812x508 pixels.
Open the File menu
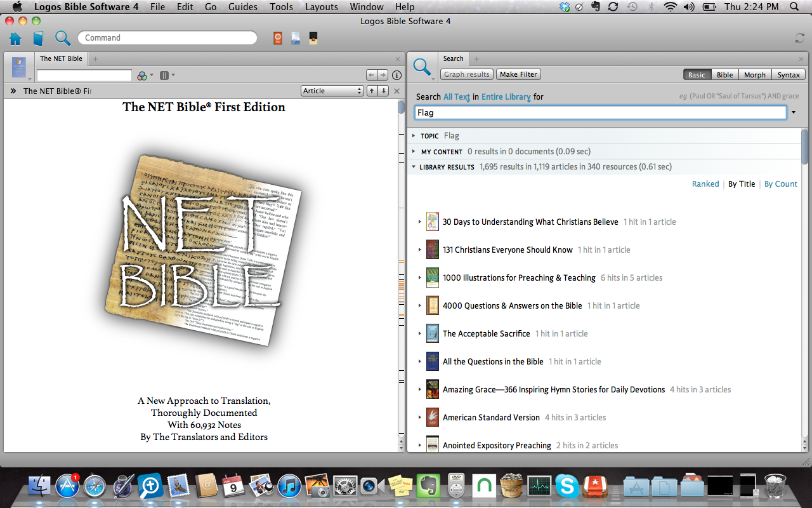pos(157,7)
